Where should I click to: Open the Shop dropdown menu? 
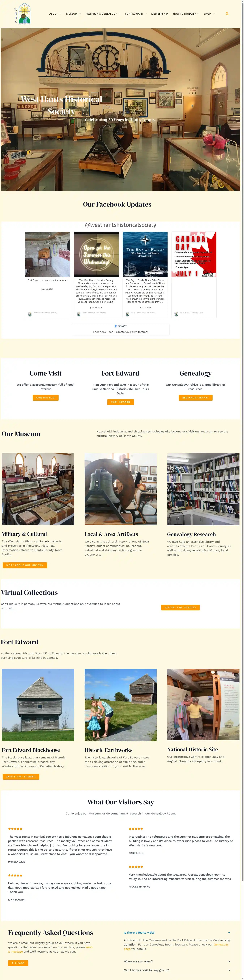(x=209, y=14)
